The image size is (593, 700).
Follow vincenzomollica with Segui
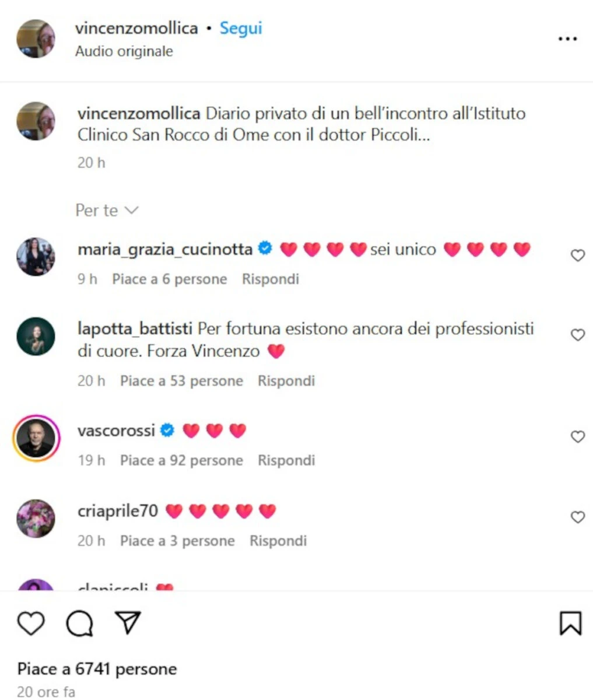(x=241, y=28)
